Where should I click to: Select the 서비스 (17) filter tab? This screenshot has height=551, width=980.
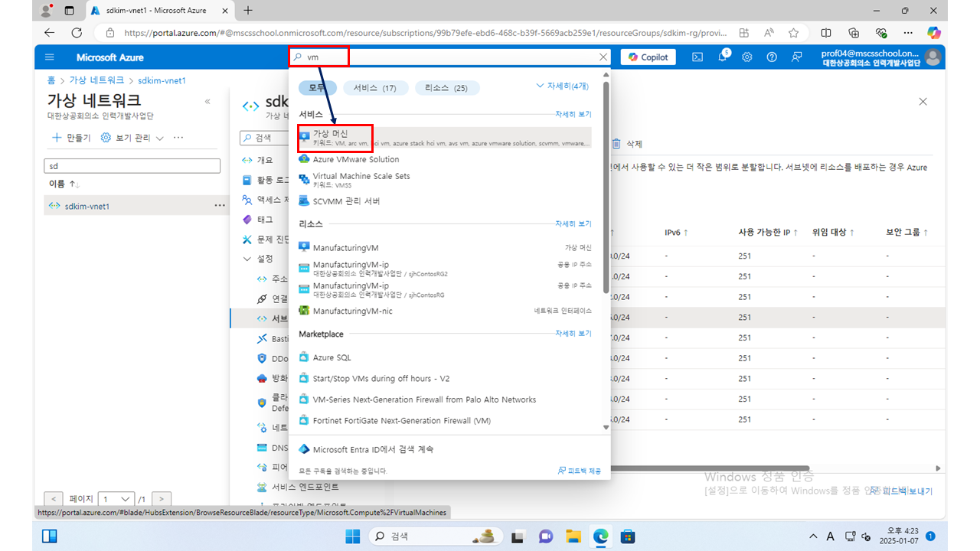(x=375, y=88)
